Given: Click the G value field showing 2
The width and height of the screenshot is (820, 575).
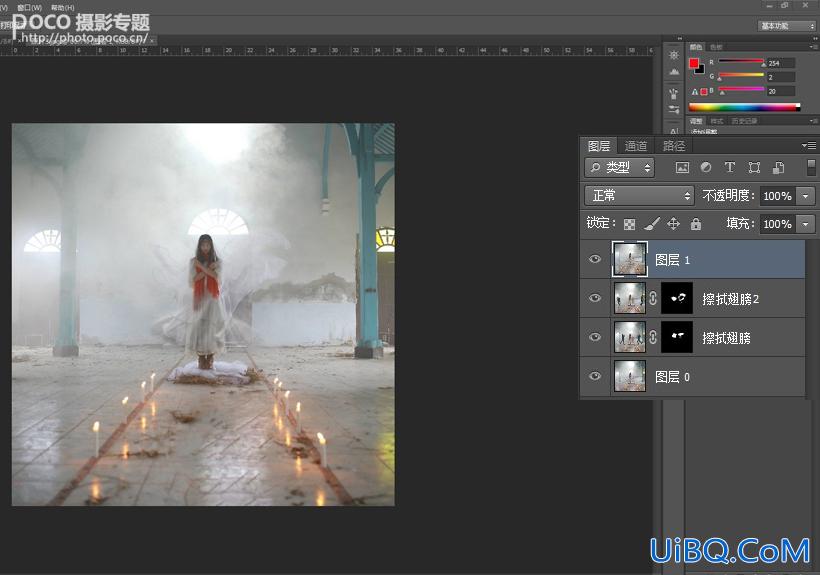Looking at the screenshot, I should 781,77.
